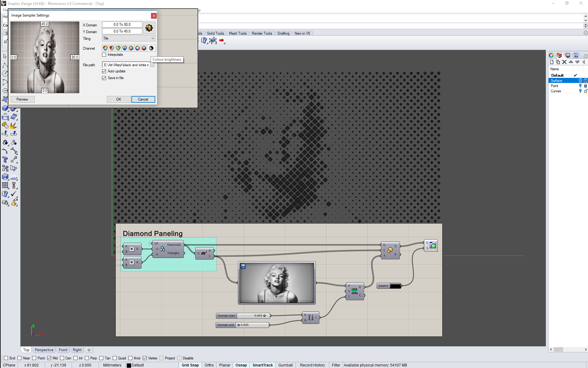Open the Drafting toolbar tab
The width and height of the screenshot is (588, 368).
click(x=283, y=33)
